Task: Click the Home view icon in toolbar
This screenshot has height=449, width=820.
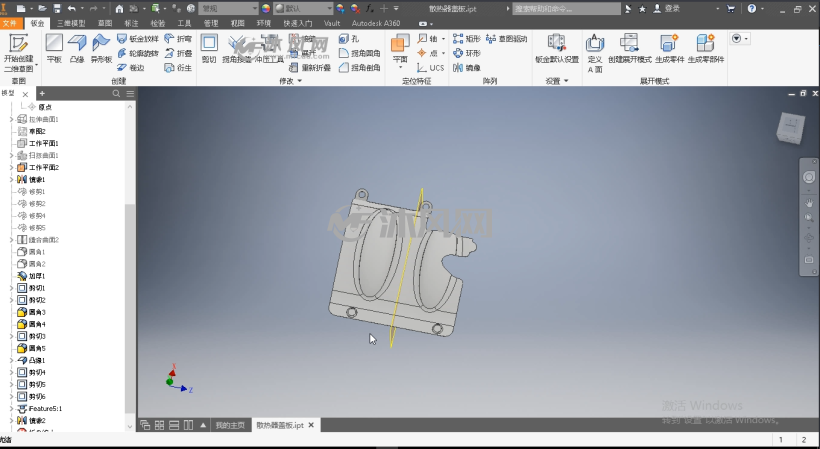Action: (119, 8)
